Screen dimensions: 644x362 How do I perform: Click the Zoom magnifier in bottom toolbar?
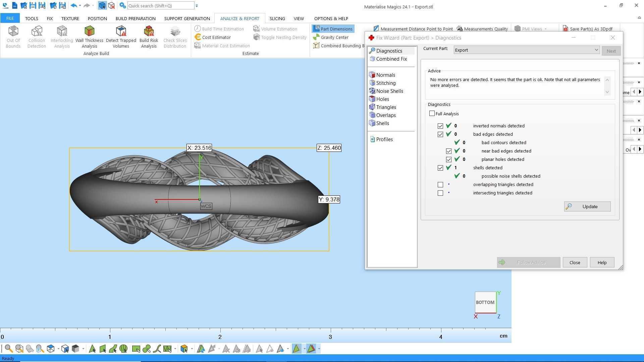(x=9, y=349)
